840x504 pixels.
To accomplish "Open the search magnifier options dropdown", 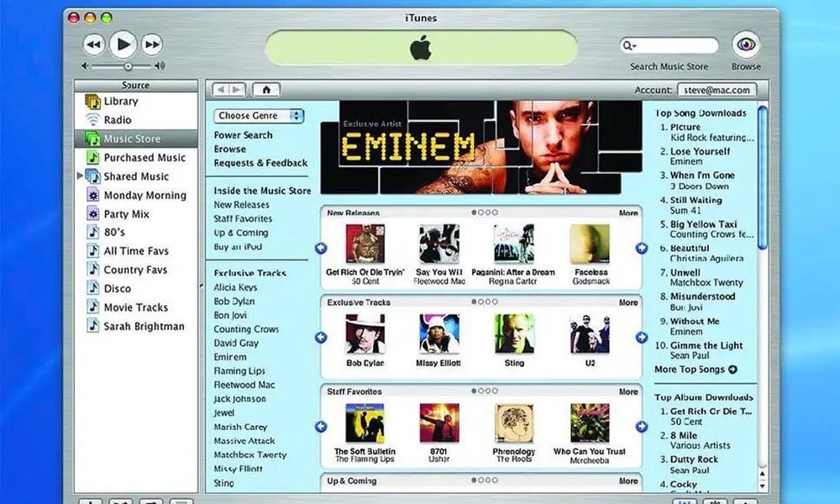I will click(628, 45).
